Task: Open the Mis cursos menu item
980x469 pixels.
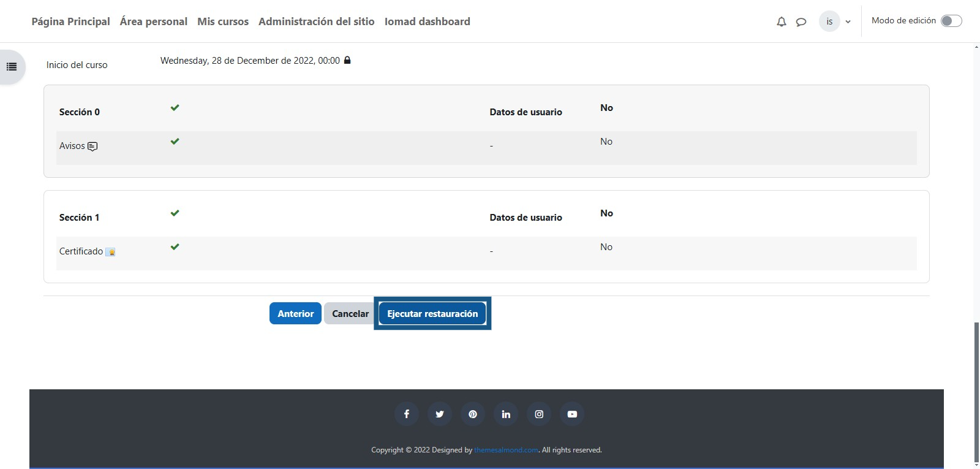Action: point(223,21)
